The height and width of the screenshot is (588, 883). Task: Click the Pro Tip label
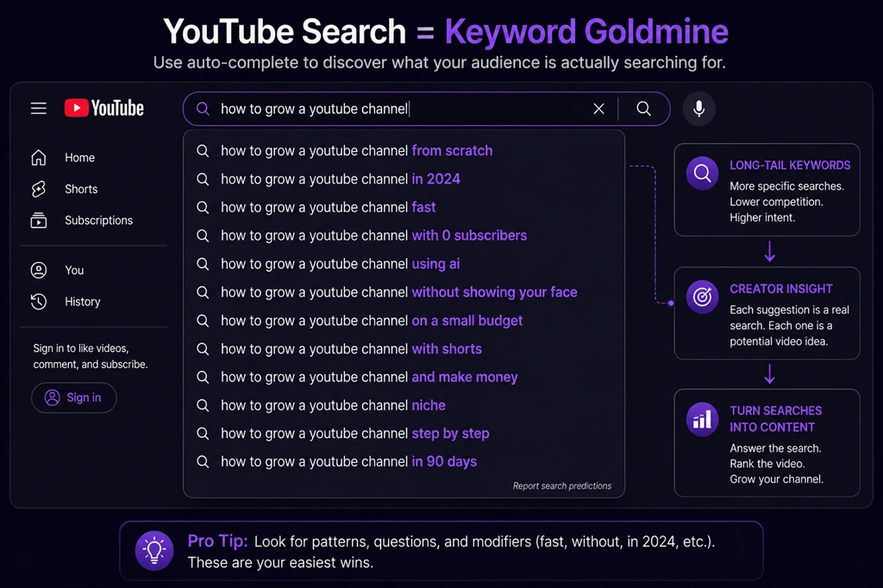coord(217,541)
